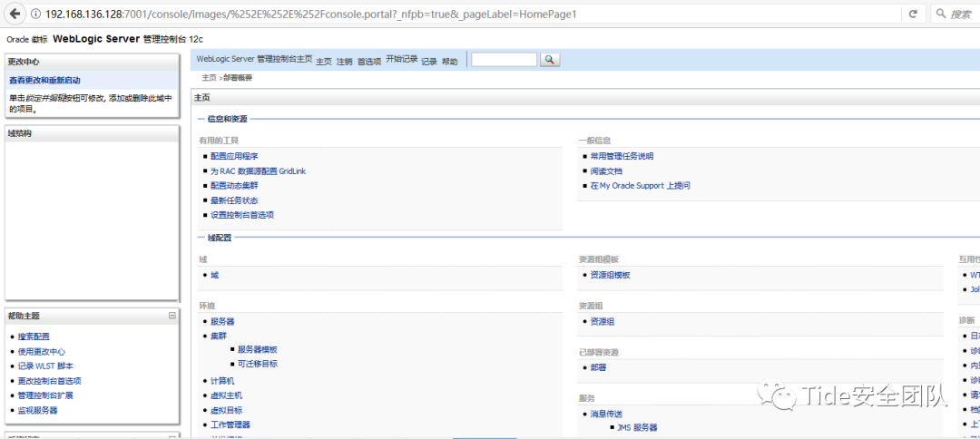Open the 服务器模板 link
The height and width of the screenshot is (439, 980).
[258, 350]
